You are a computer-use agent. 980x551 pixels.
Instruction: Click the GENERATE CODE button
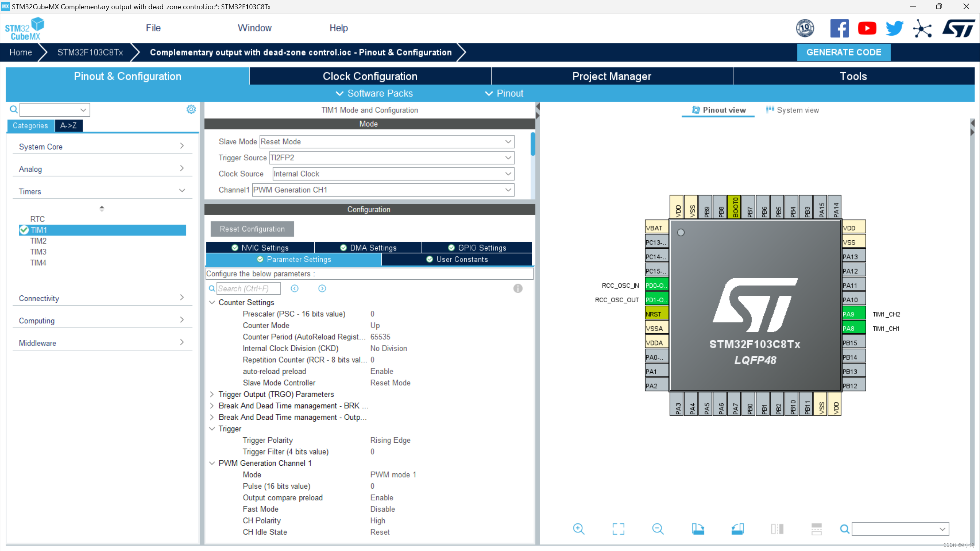coord(844,52)
